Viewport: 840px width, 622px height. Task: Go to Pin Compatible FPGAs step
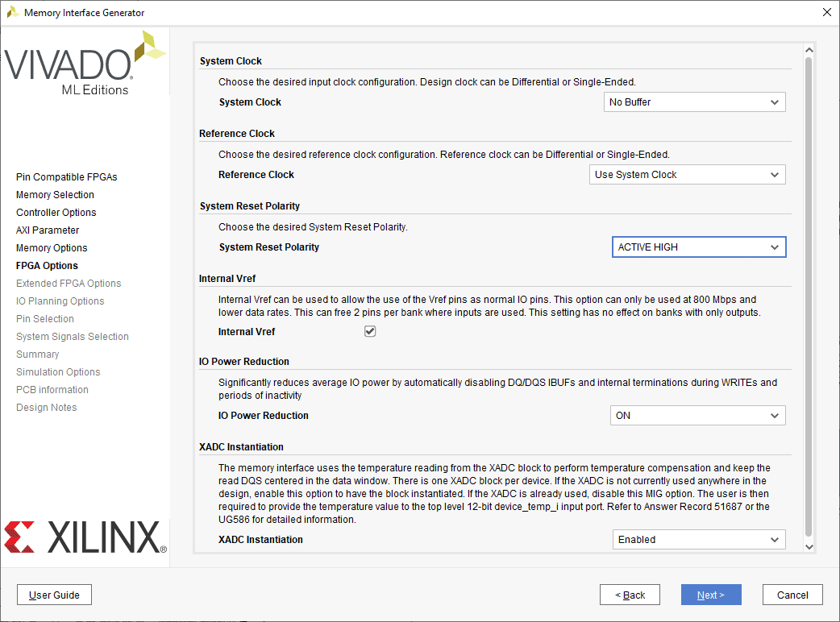pyautogui.click(x=67, y=177)
